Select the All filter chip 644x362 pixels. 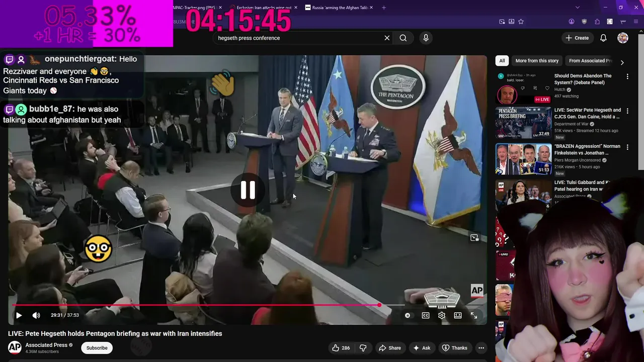[502, 61]
